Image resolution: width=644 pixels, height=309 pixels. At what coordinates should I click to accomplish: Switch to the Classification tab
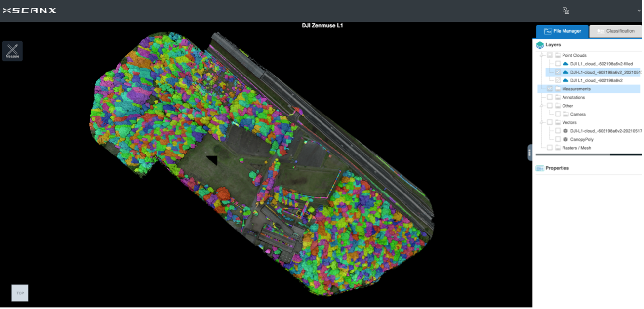pos(615,31)
